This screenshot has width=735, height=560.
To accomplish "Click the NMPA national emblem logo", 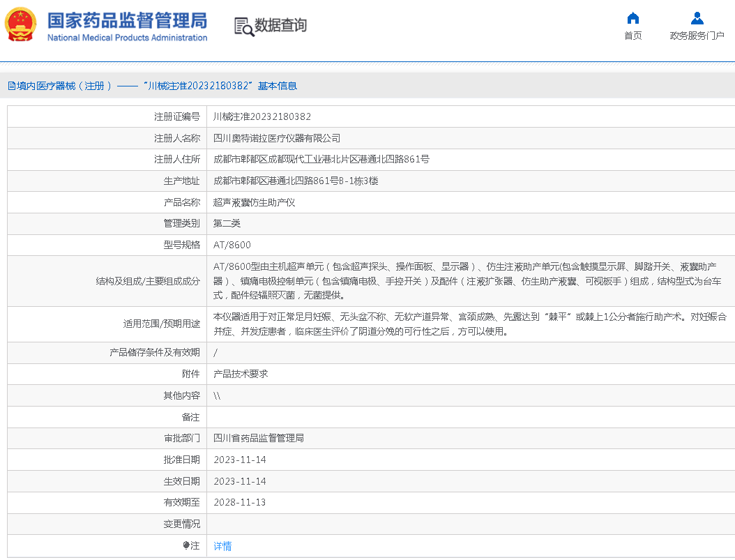I will [x=20, y=25].
